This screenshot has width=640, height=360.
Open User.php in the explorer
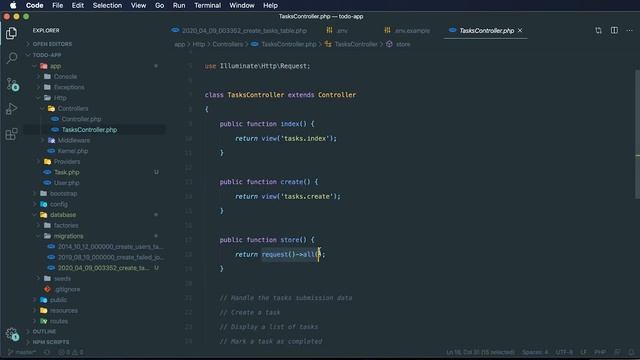click(67, 182)
